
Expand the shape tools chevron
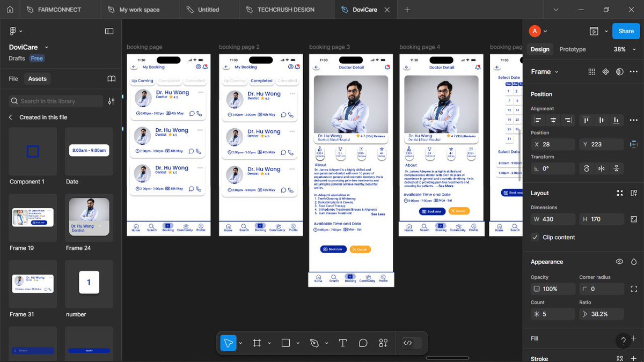click(298, 343)
